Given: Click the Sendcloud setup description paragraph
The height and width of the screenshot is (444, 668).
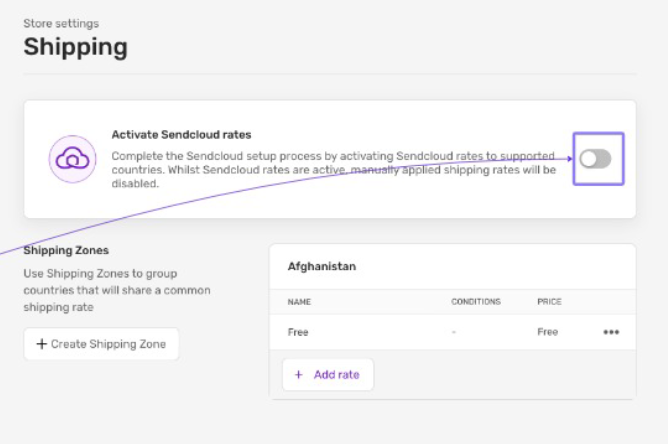Looking at the screenshot, I should point(334,170).
